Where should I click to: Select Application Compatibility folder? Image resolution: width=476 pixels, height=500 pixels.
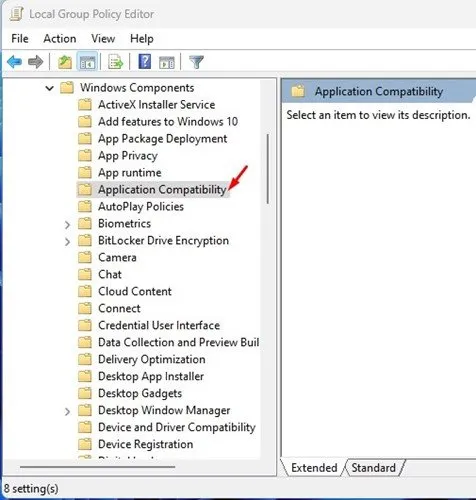pos(162,190)
